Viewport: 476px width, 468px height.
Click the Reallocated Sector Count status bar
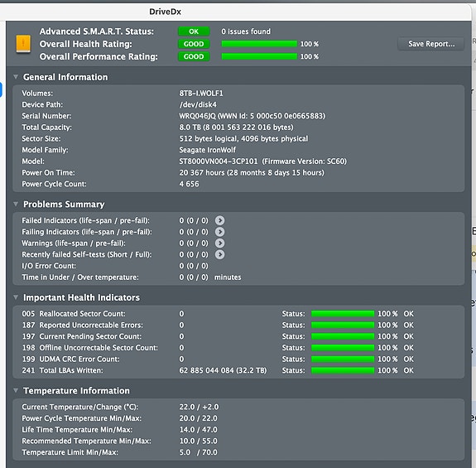pos(343,314)
